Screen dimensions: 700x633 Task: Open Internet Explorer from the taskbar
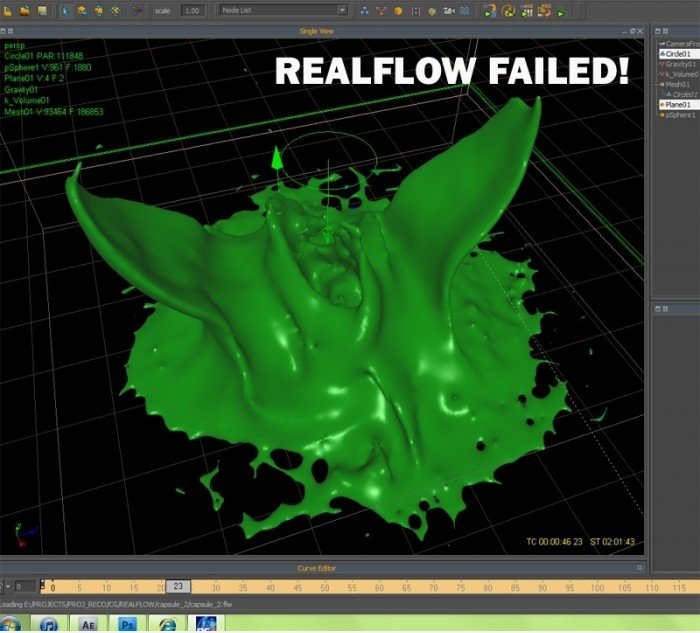tap(167, 624)
